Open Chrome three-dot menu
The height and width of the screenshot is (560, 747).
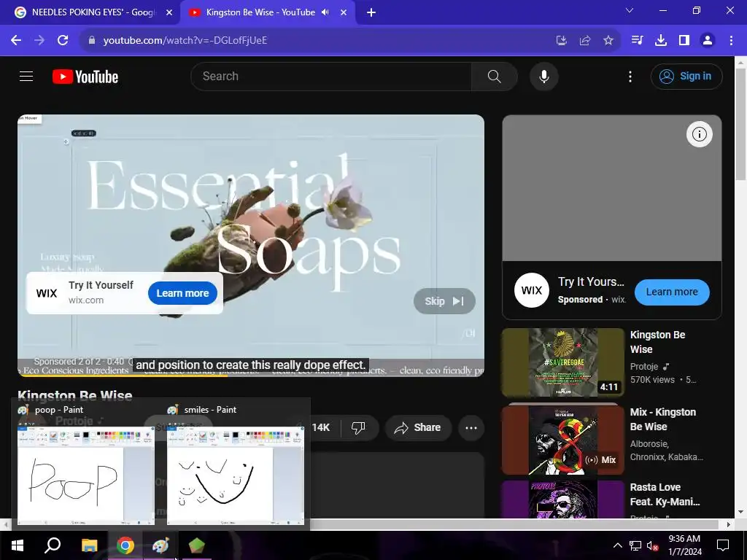pos(731,41)
